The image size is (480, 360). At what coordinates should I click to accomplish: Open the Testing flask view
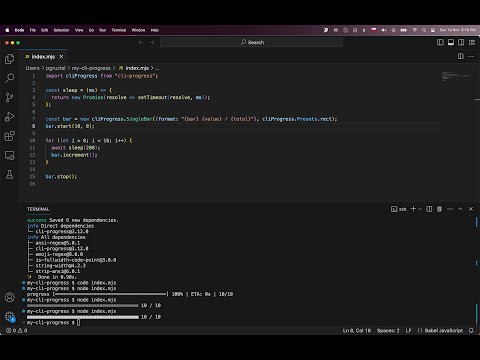(x=10, y=174)
